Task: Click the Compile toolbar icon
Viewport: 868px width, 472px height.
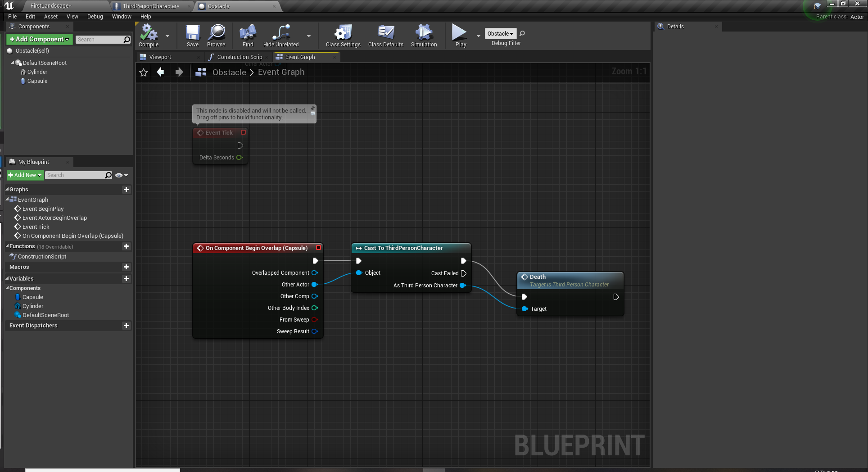Action: click(149, 35)
